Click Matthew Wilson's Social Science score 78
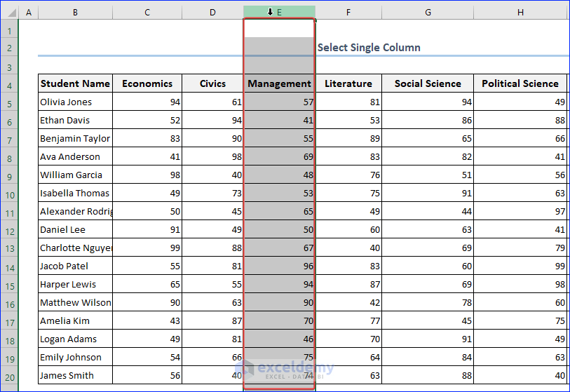The width and height of the screenshot is (570, 392). [428, 302]
